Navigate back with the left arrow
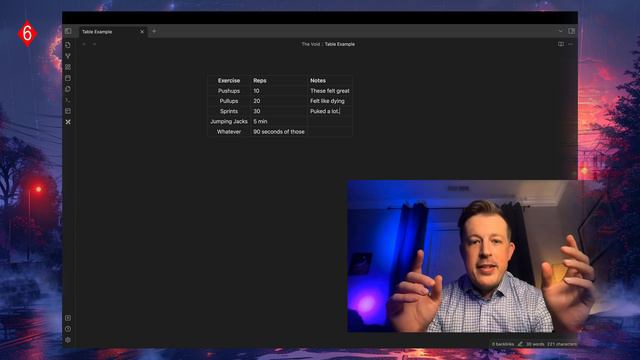Image resolution: width=640 pixels, height=360 pixels. 84,44
